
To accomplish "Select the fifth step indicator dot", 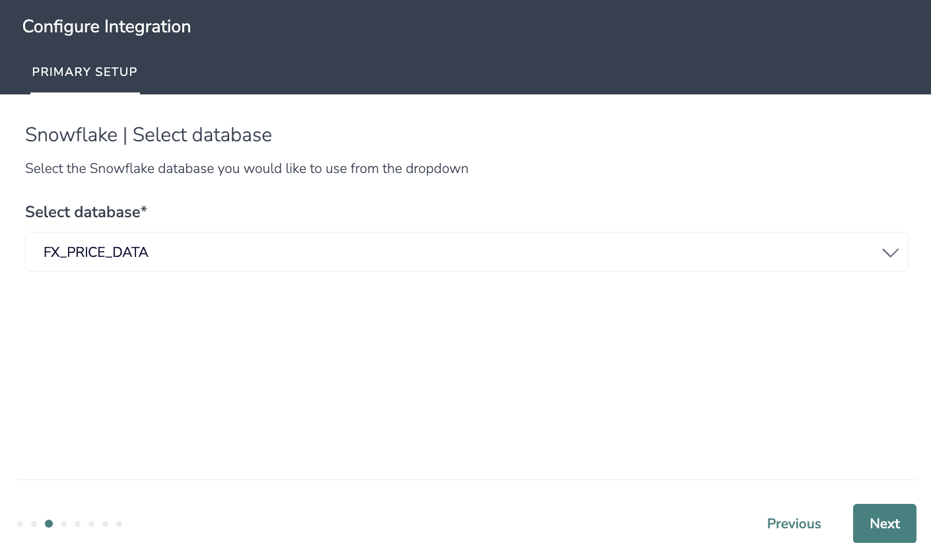I will coord(77,524).
